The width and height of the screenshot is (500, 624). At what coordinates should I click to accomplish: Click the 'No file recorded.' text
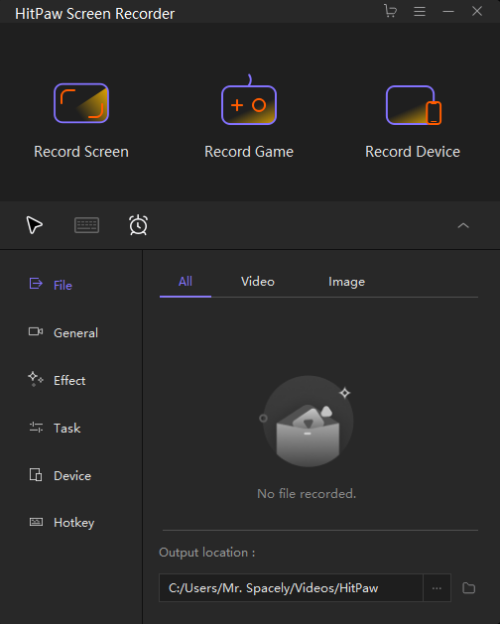click(307, 493)
